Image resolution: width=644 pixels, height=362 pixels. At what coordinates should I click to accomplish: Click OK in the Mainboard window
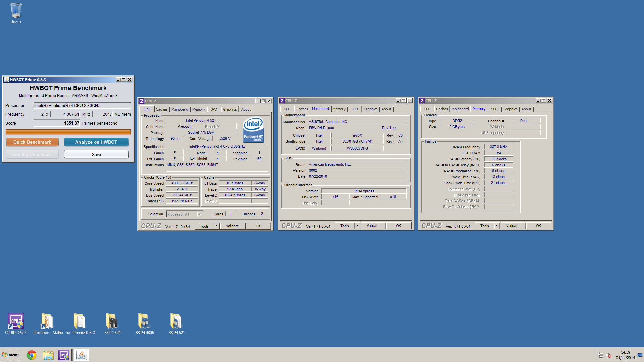click(398, 226)
